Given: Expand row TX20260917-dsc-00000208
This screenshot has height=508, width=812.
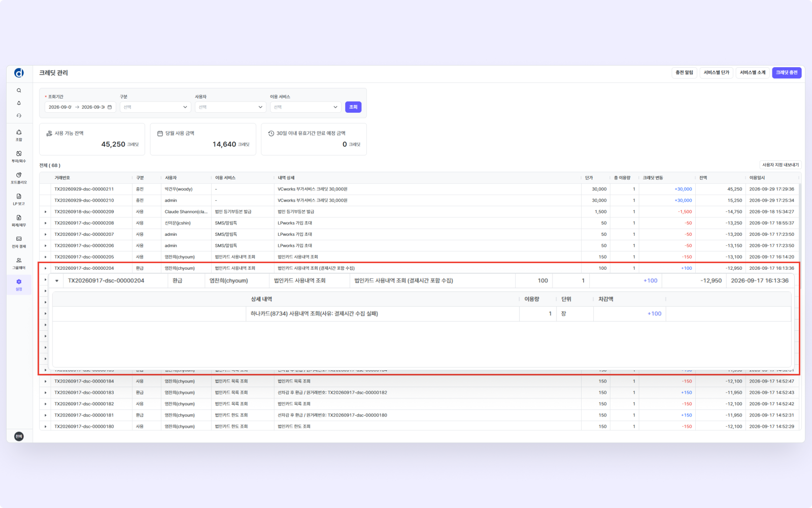Looking at the screenshot, I should (45, 223).
